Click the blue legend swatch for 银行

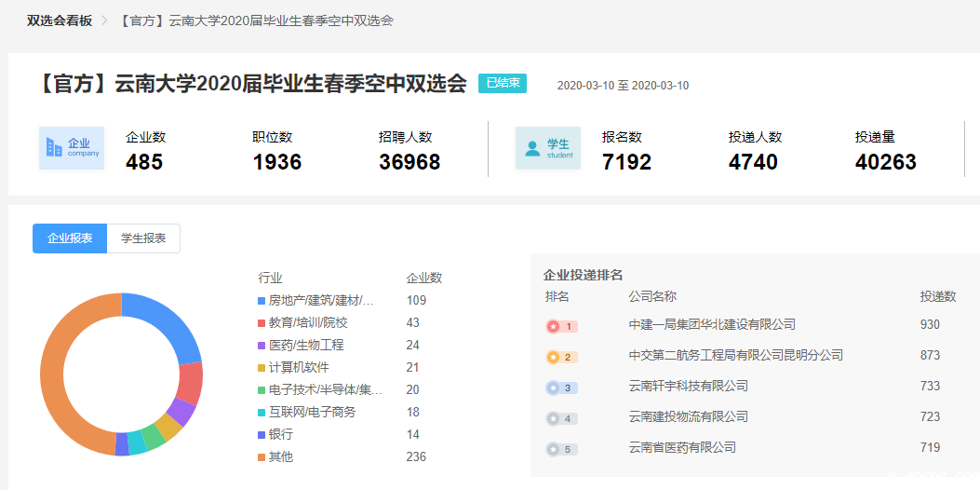(x=262, y=434)
